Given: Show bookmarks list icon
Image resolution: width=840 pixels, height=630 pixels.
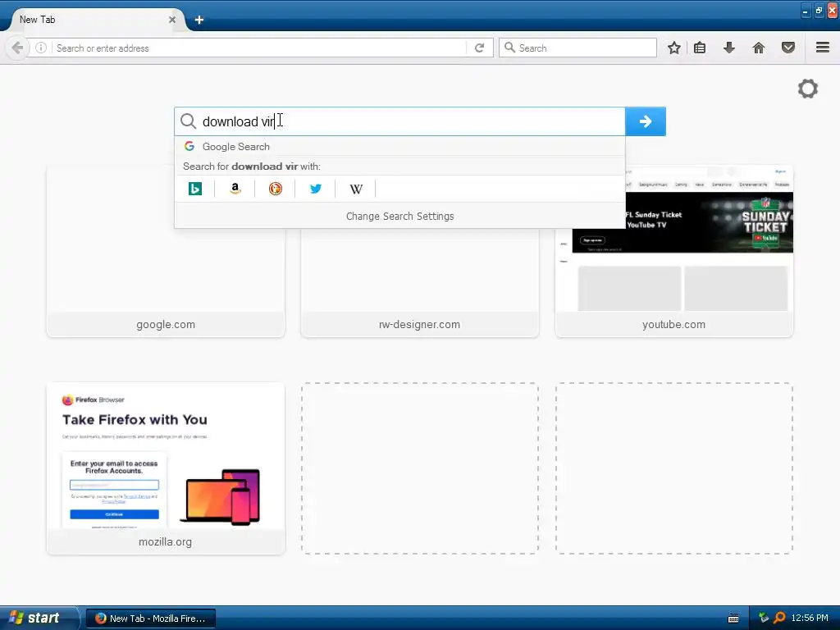Looking at the screenshot, I should tap(700, 48).
